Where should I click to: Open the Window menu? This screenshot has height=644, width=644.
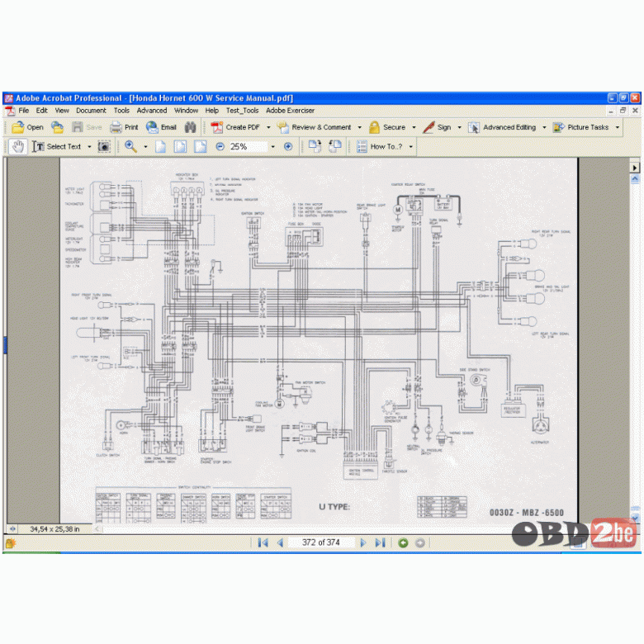pos(186,111)
